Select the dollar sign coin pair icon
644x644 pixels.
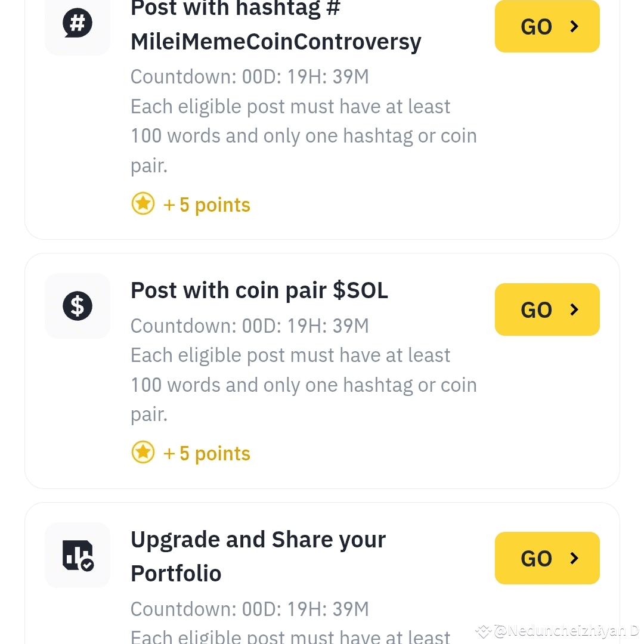[78, 306]
